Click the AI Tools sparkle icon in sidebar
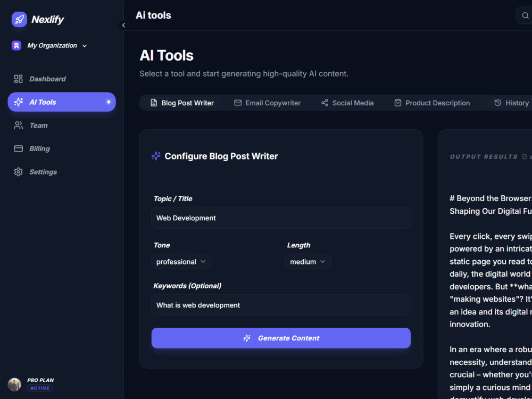This screenshot has height=399, width=532. [18, 102]
